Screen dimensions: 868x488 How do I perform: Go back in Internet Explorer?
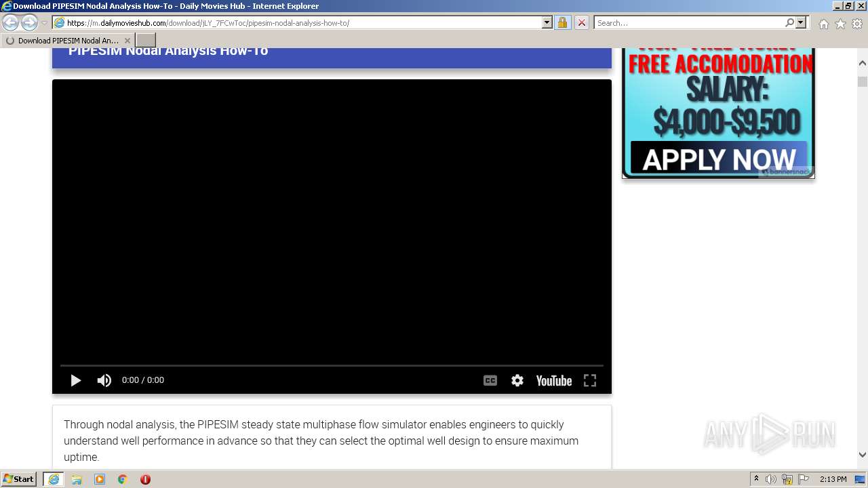(x=11, y=22)
